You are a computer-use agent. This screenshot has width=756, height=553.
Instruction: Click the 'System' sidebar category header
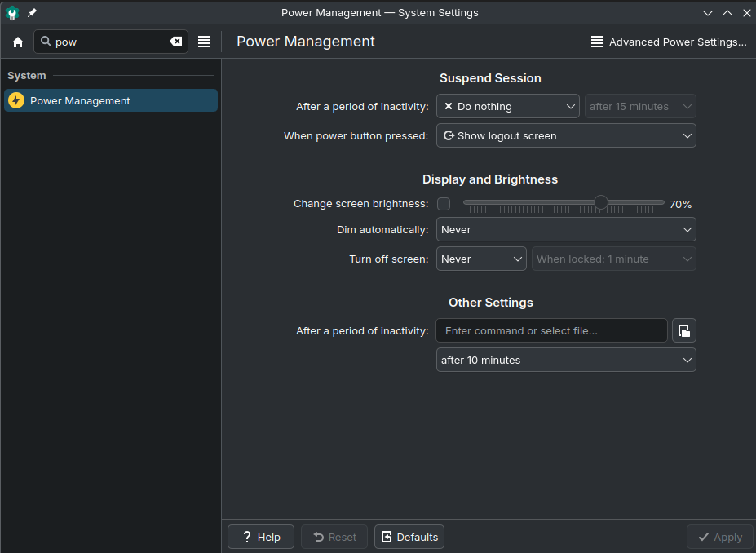coord(27,76)
